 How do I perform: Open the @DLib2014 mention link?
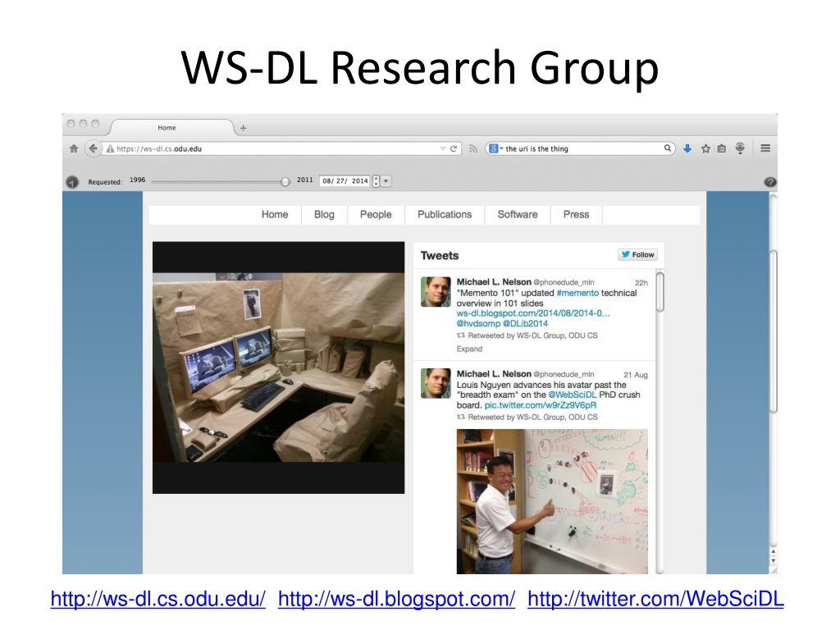tap(526, 323)
